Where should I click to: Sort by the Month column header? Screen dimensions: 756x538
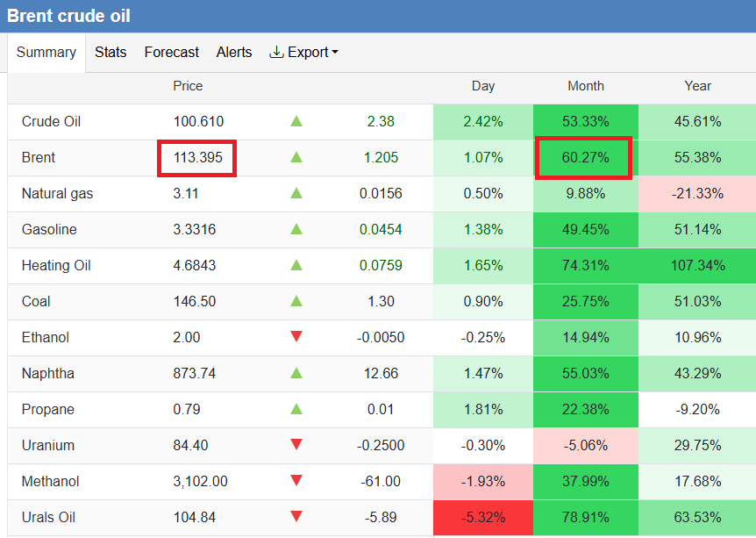tap(586, 86)
